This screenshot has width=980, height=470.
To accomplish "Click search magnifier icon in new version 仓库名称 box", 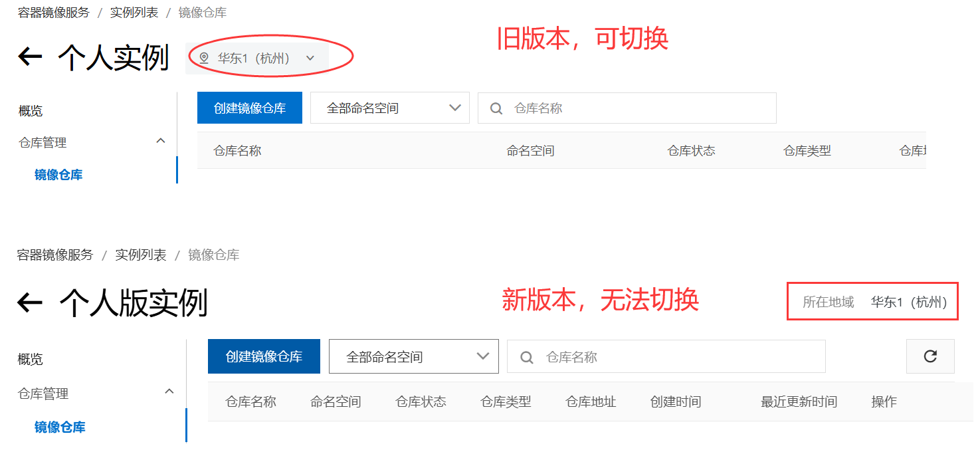I will (x=527, y=357).
